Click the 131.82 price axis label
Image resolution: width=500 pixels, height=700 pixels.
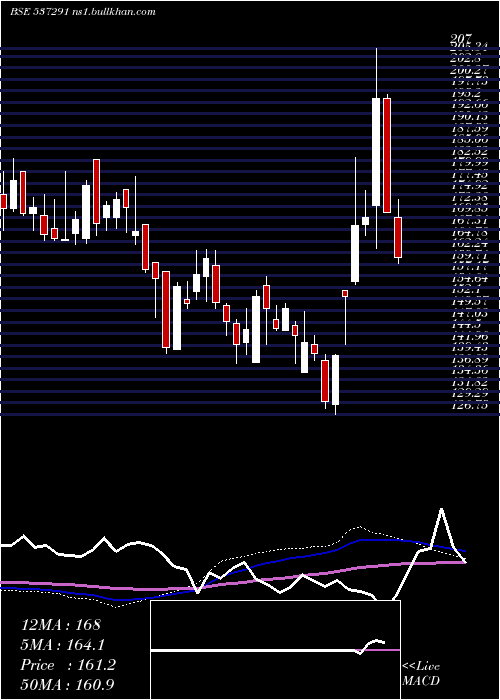[x=468, y=383]
